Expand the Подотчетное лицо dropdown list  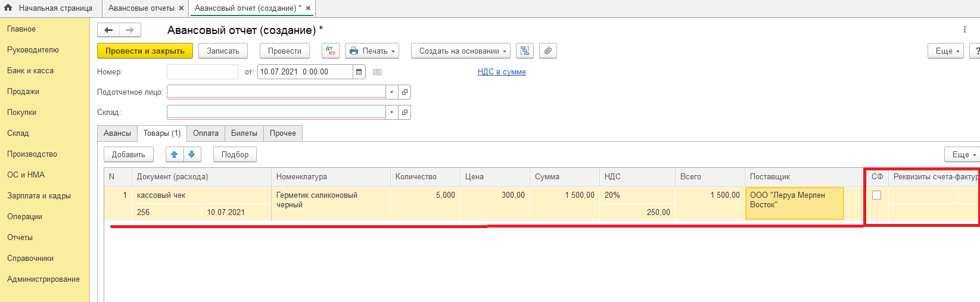pyautogui.click(x=391, y=92)
